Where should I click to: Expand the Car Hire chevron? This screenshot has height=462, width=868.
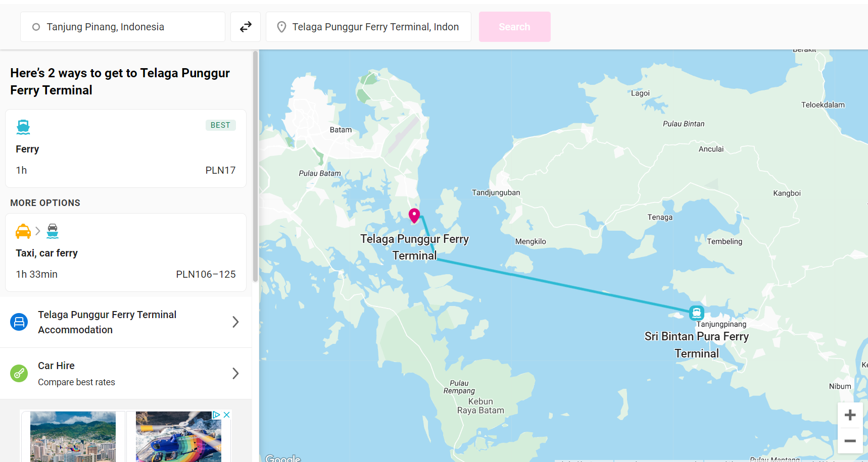(x=235, y=374)
